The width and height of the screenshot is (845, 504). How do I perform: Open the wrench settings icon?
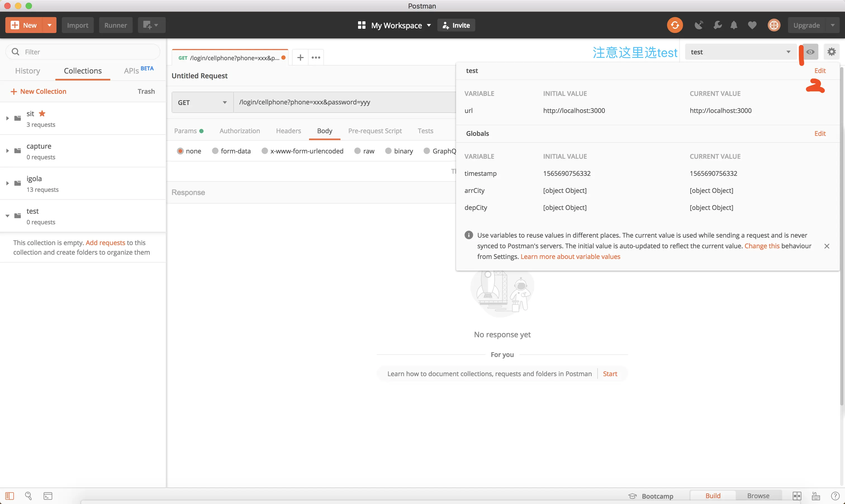[717, 25]
